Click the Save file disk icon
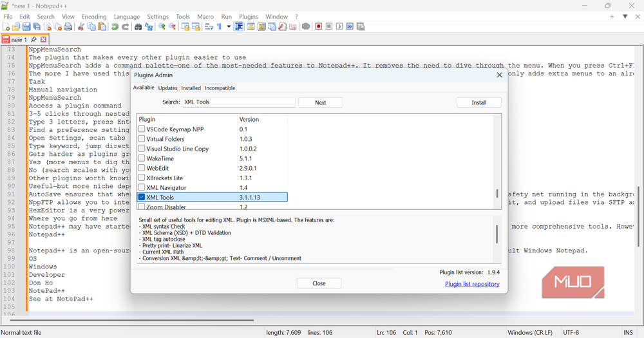This screenshot has width=644, height=338. click(x=26, y=26)
